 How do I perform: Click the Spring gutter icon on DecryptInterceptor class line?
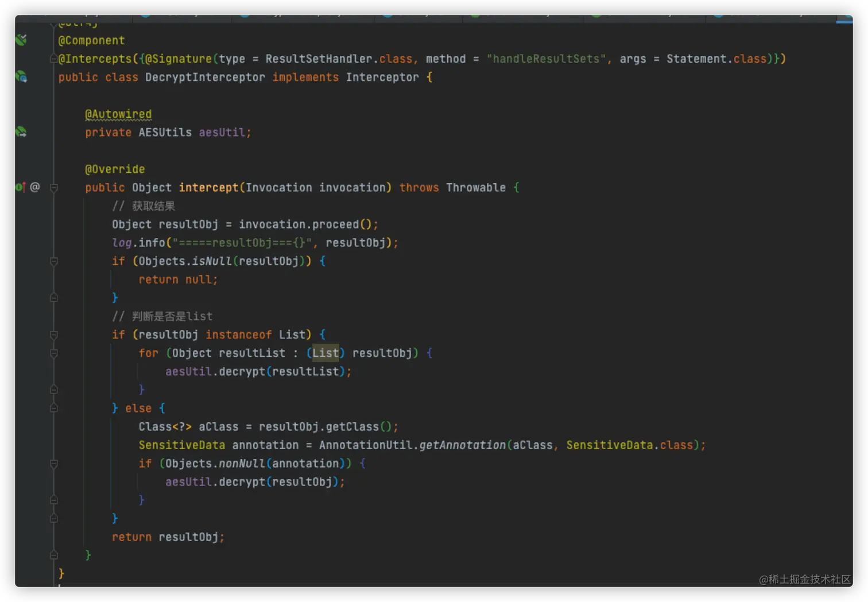click(x=21, y=76)
